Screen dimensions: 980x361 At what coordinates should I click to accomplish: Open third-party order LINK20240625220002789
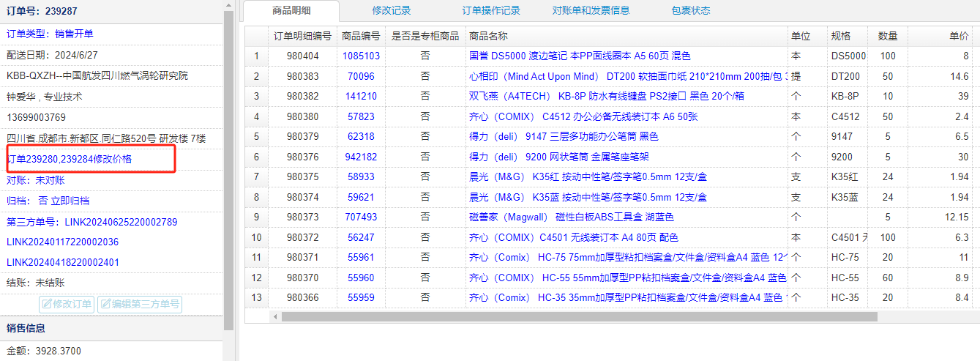(121, 222)
